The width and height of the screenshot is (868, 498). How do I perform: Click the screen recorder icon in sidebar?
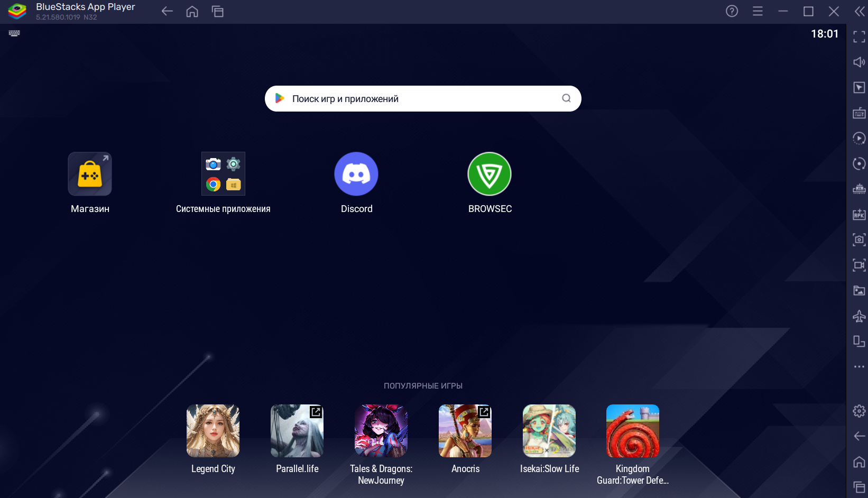[x=860, y=265]
